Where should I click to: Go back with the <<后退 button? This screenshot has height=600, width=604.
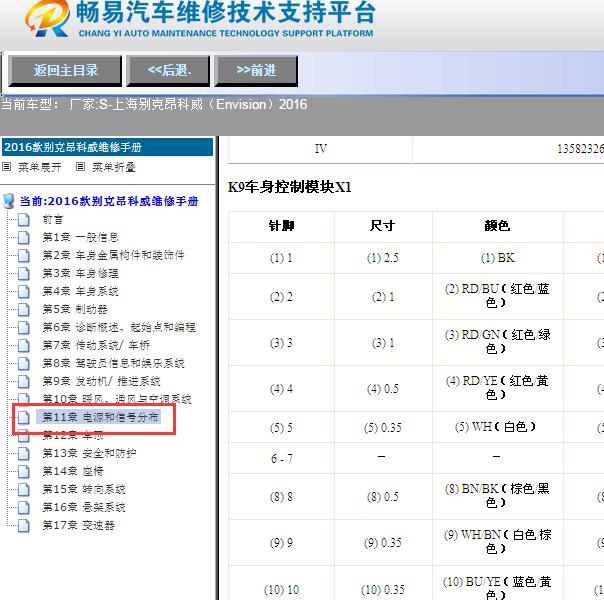(168, 70)
